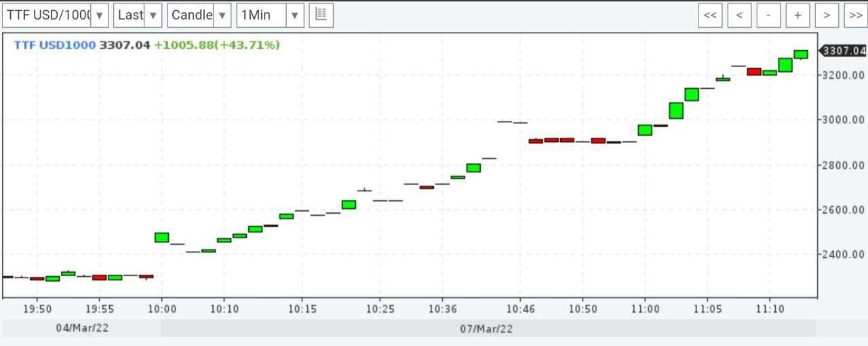Open the Candle chart style dropdown
Viewport: 868px width, 346px height.
coord(199,15)
